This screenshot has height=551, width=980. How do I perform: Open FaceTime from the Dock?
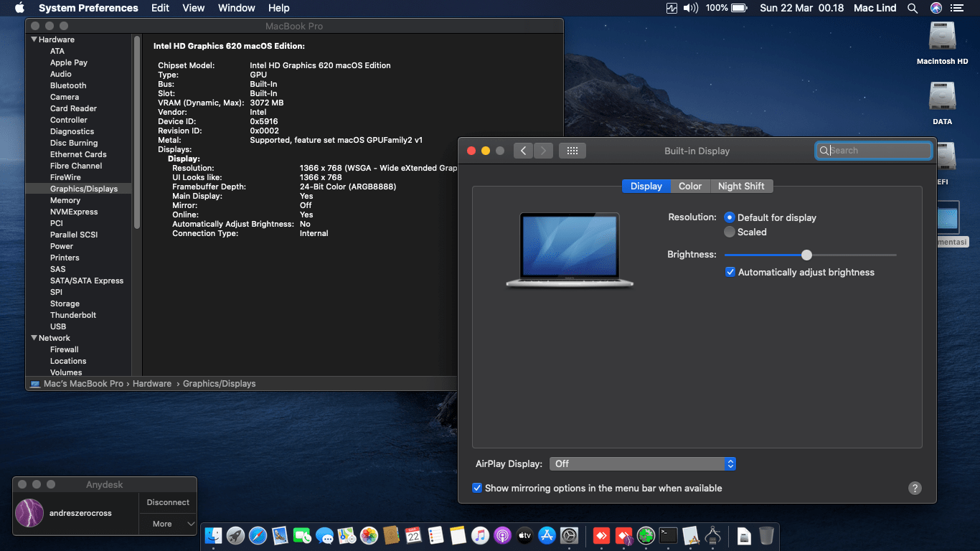[302, 535]
